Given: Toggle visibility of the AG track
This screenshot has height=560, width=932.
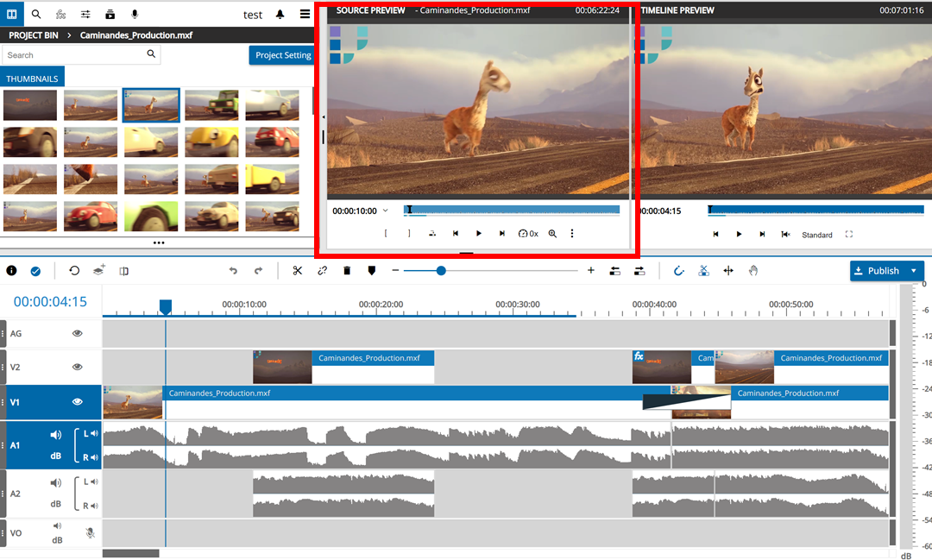Looking at the screenshot, I should (x=77, y=332).
